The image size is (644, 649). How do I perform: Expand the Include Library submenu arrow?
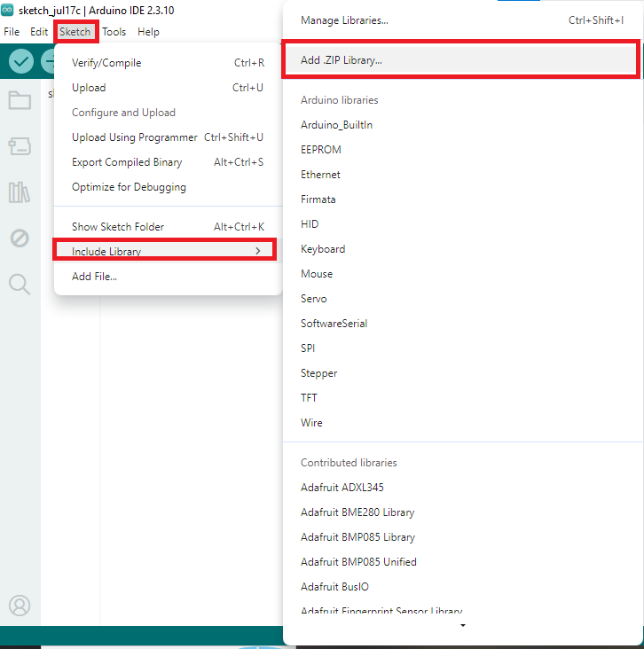point(258,251)
